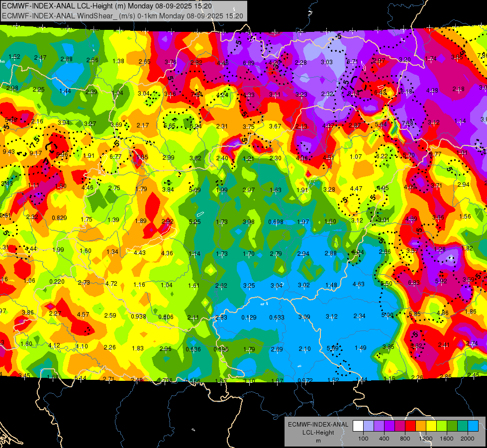Click the wind shear value 4.57
This screenshot has width=487, height=448.
83,314
